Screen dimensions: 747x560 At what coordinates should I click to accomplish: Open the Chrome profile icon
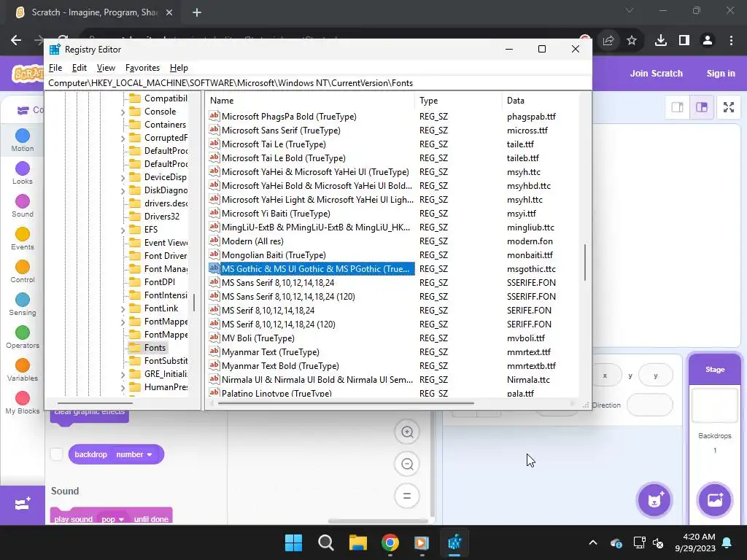click(708, 41)
